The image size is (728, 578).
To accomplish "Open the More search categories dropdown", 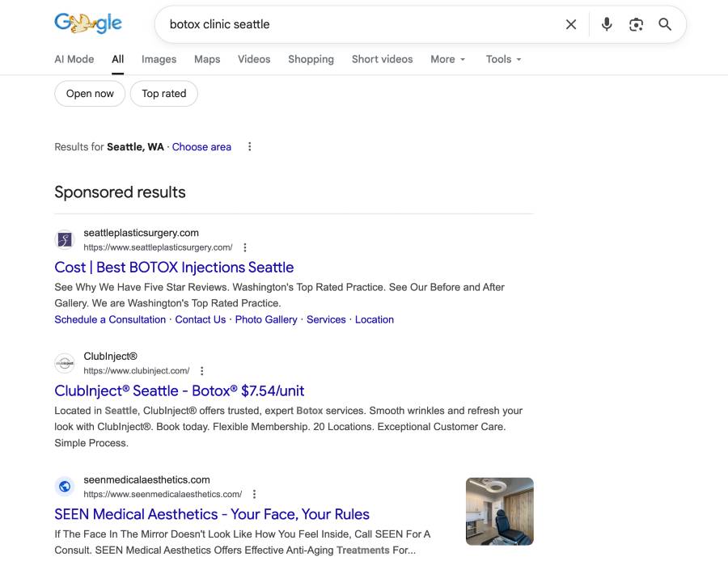I will point(447,59).
